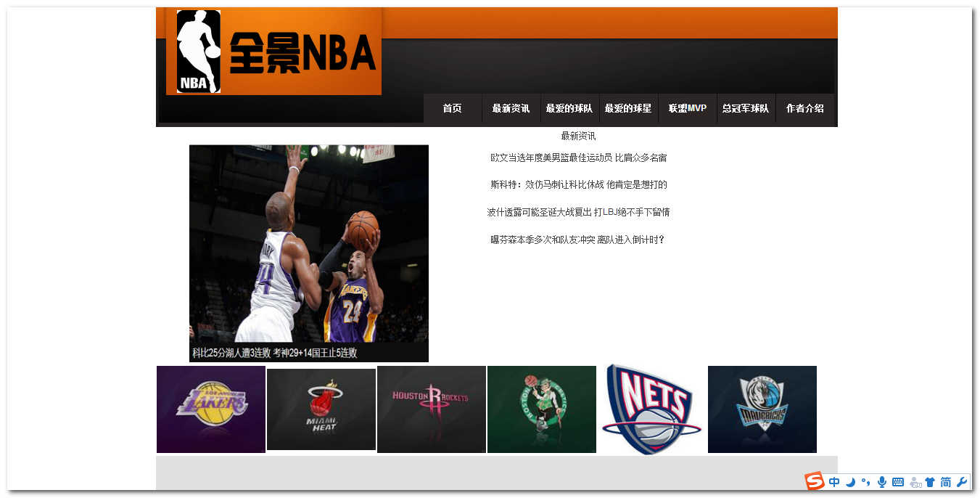Click the 科比25分 photo caption

(x=275, y=353)
